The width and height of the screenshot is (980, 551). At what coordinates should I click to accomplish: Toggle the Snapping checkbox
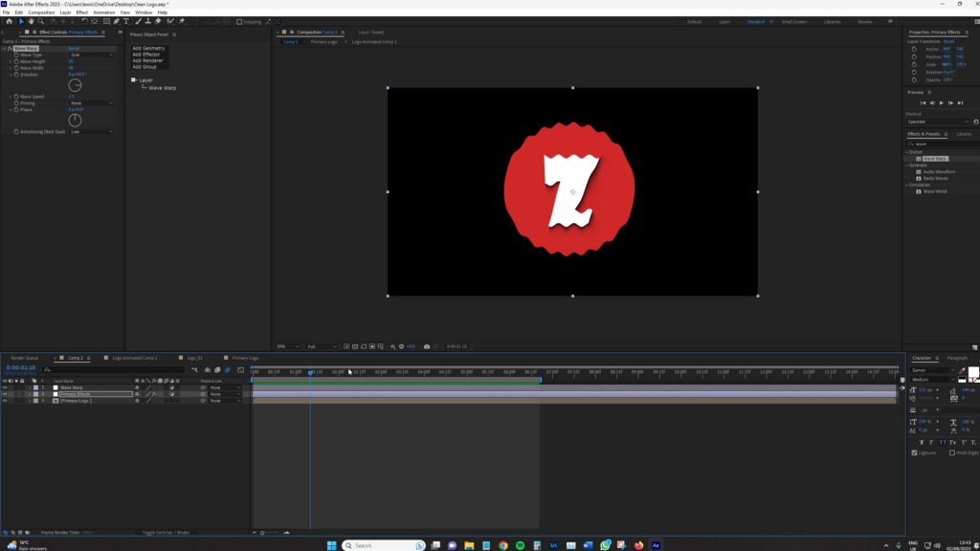(x=239, y=22)
